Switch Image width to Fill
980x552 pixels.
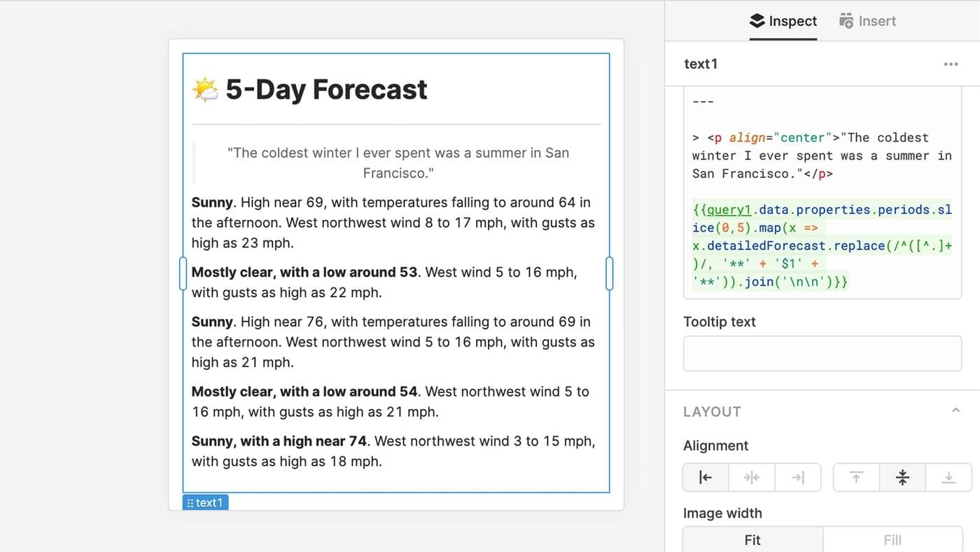[x=892, y=539]
